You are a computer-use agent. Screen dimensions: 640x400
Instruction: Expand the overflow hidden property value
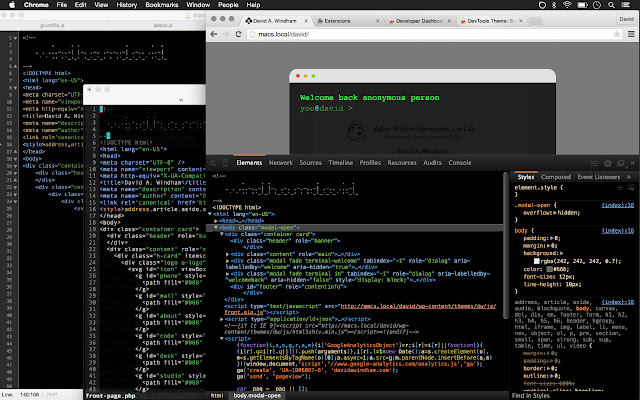[x=555, y=213]
